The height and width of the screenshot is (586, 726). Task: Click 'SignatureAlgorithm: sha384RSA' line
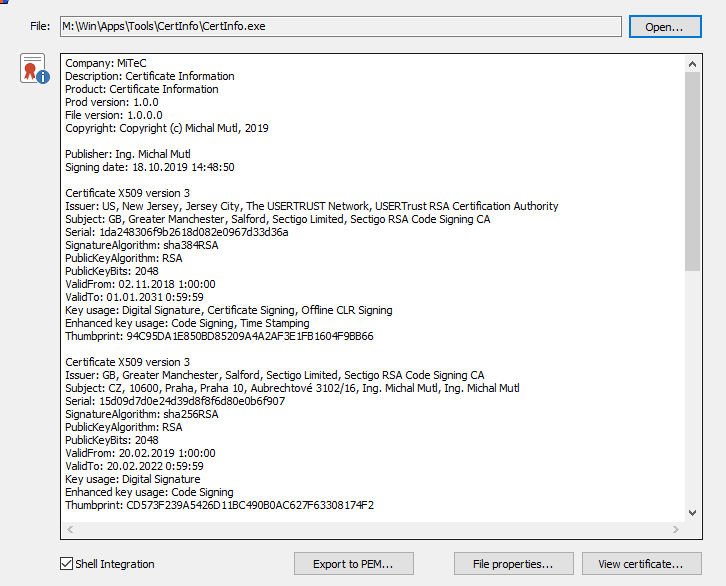tap(142, 245)
